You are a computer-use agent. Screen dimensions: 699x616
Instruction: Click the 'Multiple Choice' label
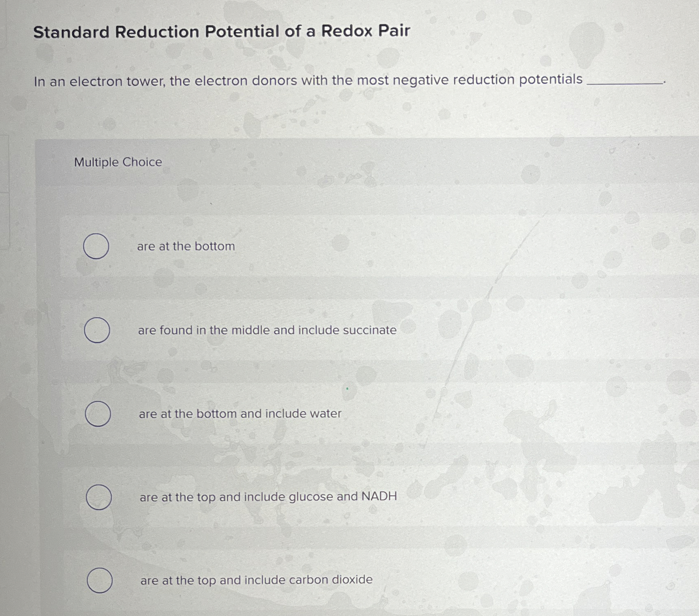[x=118, y=162]
